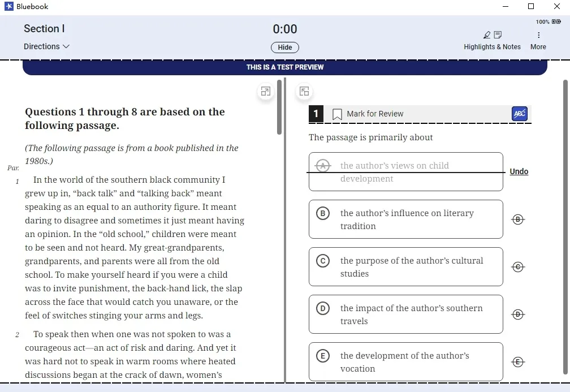Viewport: 570px width, 392px height.
Task: Toggle the ABC answer eliminator tool
Action: [x=520, y=114]
